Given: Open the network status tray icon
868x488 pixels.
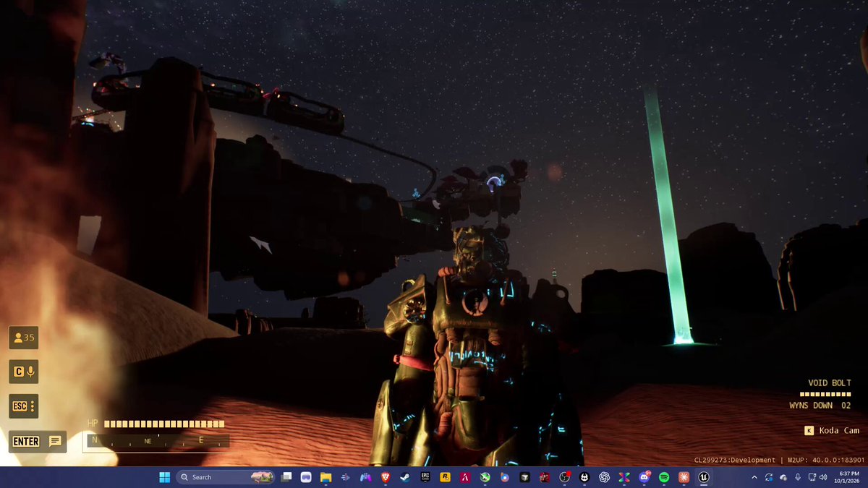Looking at the screenshot, I should point(812,477).
